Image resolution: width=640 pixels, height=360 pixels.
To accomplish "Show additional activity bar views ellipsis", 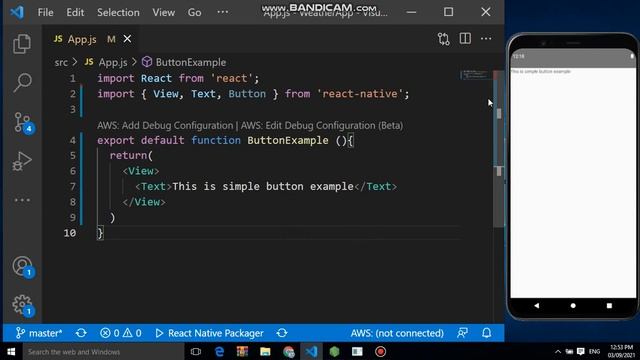I will 22,200.
